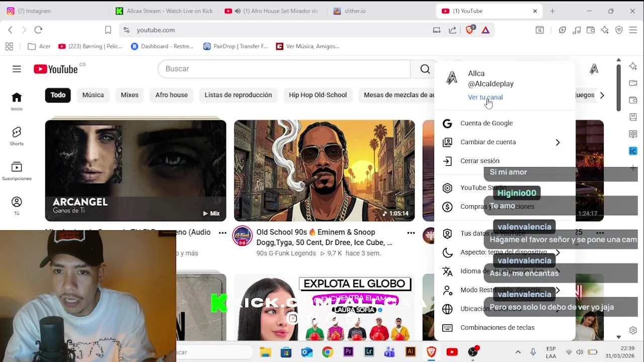Open options menu for the Arcangel mix
Image resolution: width=644 pixels, height=362 pixels.
pyautogui.click(x=222, y=233)
